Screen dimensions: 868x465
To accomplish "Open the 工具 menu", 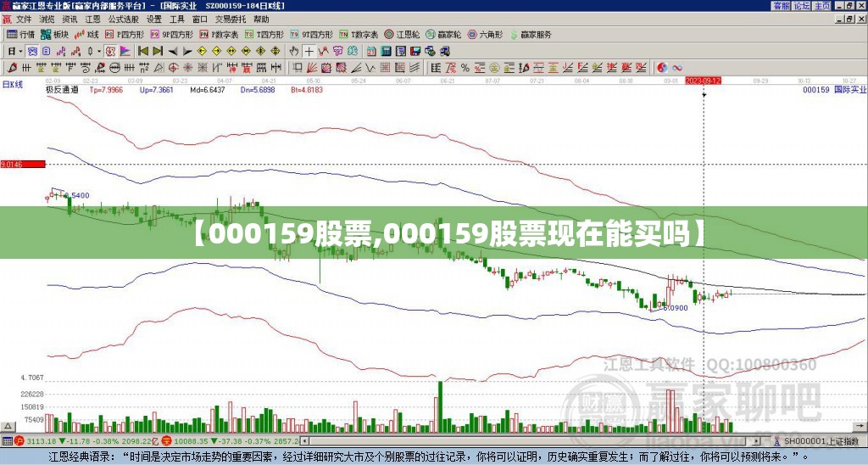I will (x=176, y=20).
